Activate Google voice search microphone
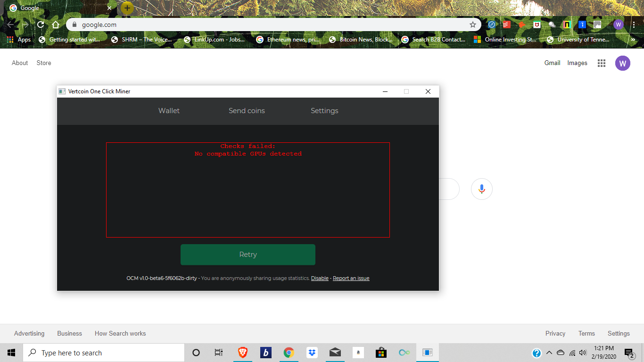Screen dimensions: 644x362 pyautogui.click(x=481, y=189)
